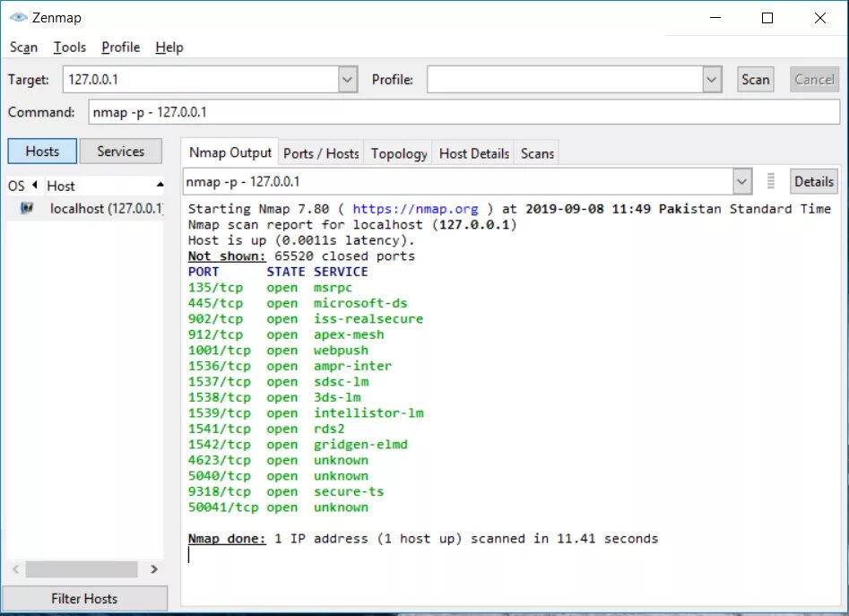Click the Profile input field

[x=566, y=80]
